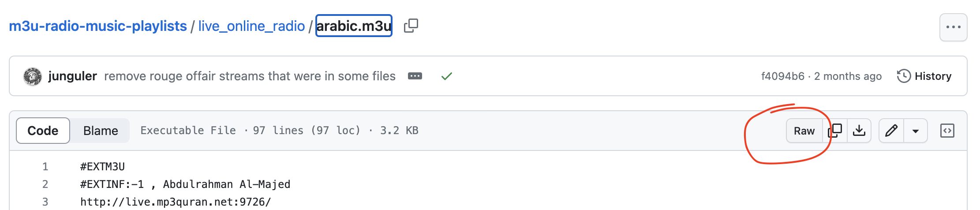Click the green checkmark status icon

pos(446,76)
